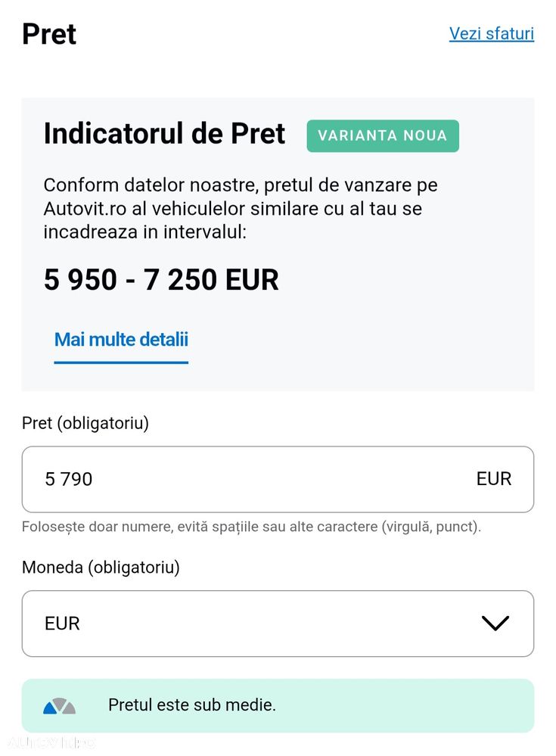Click the Pret section heading
Viewport: 556px width, 756px height.
point(49,34)
